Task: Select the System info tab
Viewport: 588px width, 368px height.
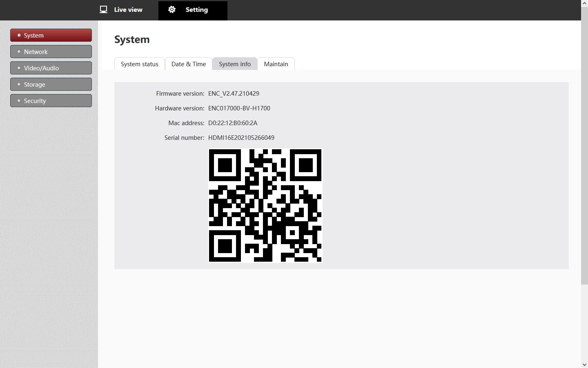Action: (235, 64)
